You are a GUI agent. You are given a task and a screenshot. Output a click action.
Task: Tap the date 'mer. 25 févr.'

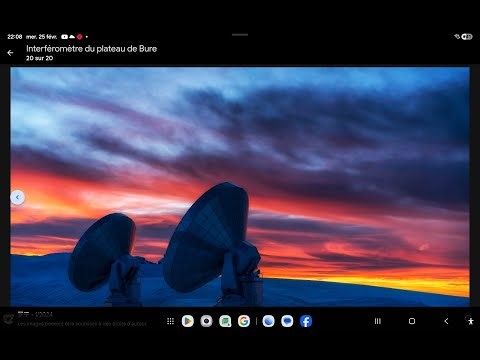click(x=42, y=37)
